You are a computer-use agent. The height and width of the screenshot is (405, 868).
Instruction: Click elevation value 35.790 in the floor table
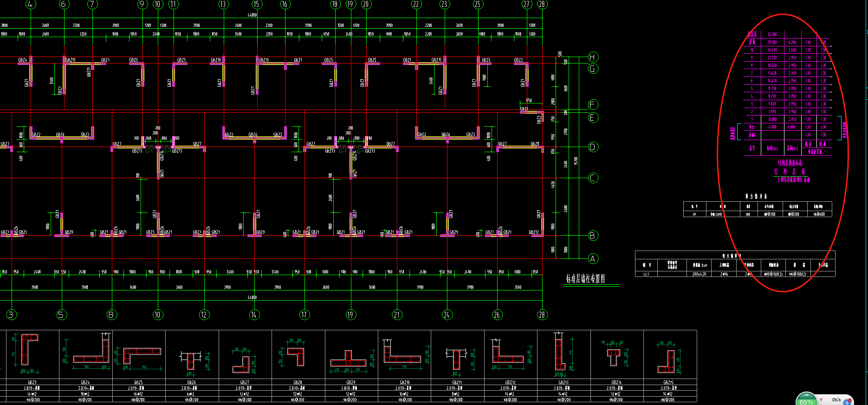[772, 35]
